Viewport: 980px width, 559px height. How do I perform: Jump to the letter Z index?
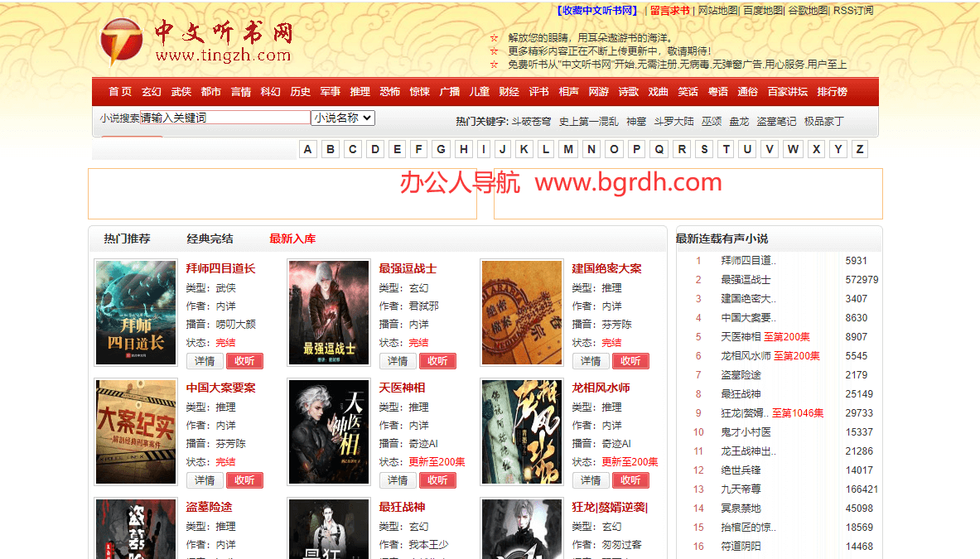(x=860, y=149)
